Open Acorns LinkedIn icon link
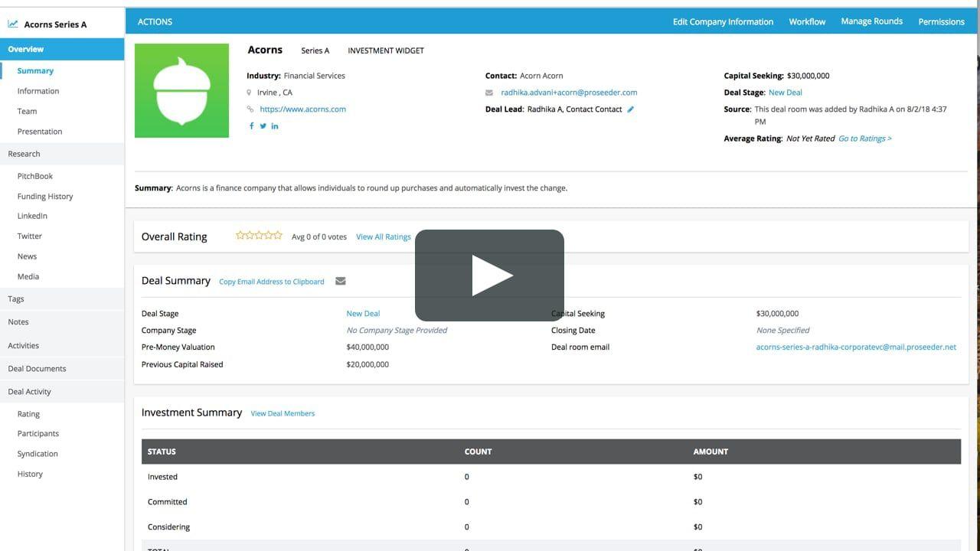 coord(275,126)
